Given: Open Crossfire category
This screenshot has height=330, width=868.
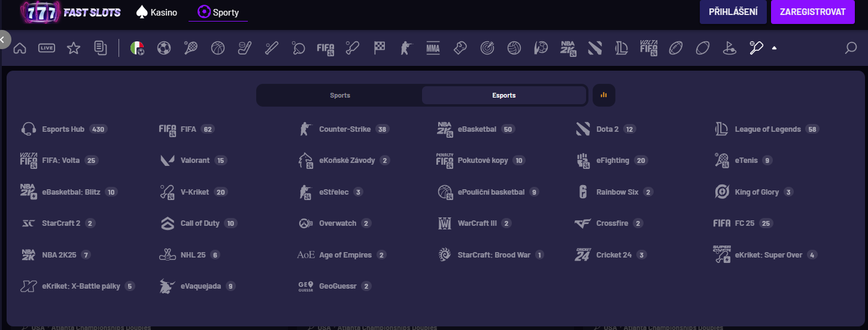Looking at the screenshot, I should 609,223.
